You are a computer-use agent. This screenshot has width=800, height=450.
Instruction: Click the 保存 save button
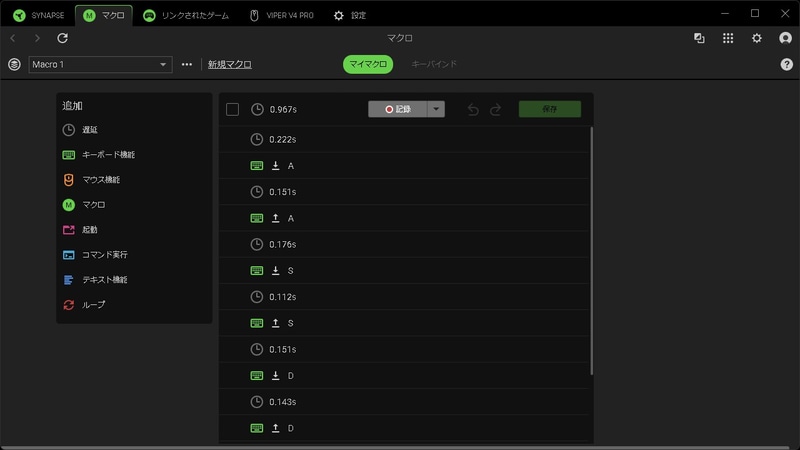(x=549, y=109)
